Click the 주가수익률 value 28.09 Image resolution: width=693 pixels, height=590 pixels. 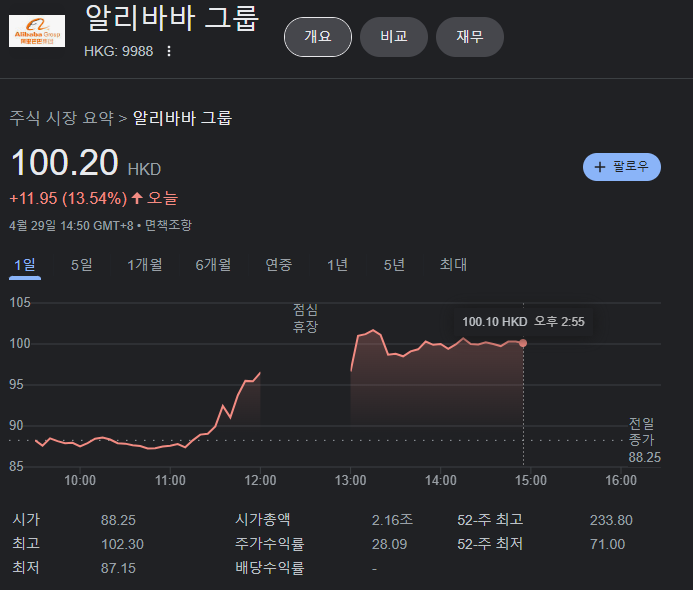(389, 544)
